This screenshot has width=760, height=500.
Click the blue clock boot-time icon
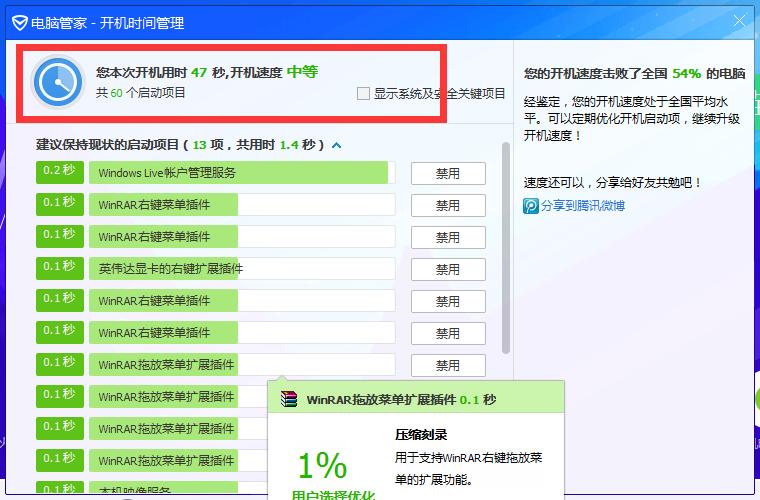[x=58, y=81]
